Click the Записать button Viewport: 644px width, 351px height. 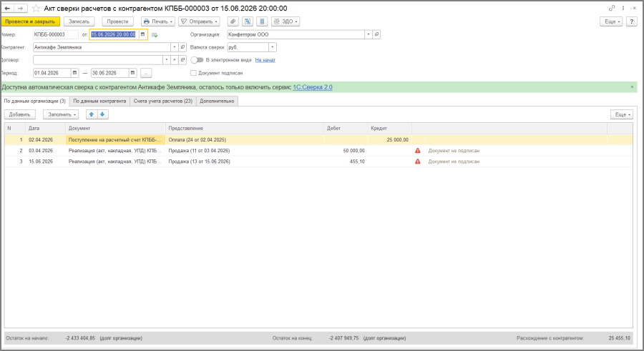pyautogui.click(x=79, y=21)
